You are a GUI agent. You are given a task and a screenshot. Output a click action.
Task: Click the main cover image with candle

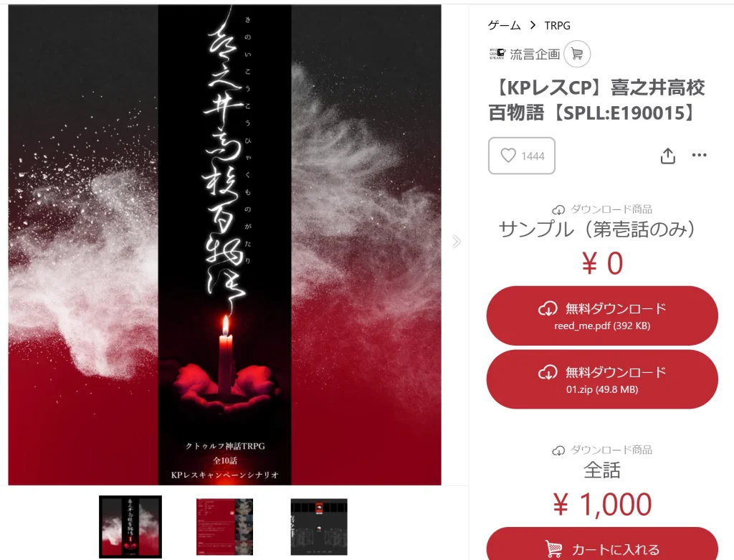(x=224, y=245)
